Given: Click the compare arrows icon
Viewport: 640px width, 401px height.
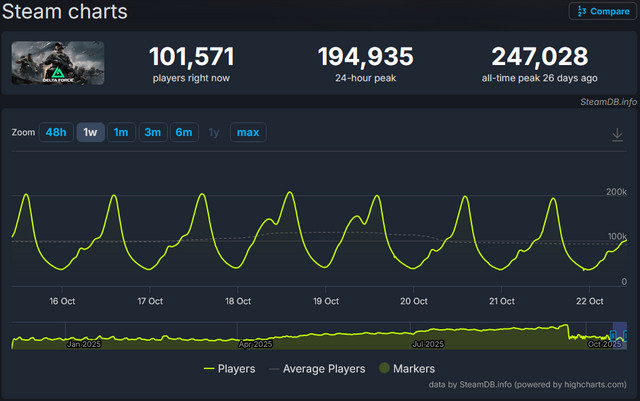Looking at the screenshot, I should [582, 11].
